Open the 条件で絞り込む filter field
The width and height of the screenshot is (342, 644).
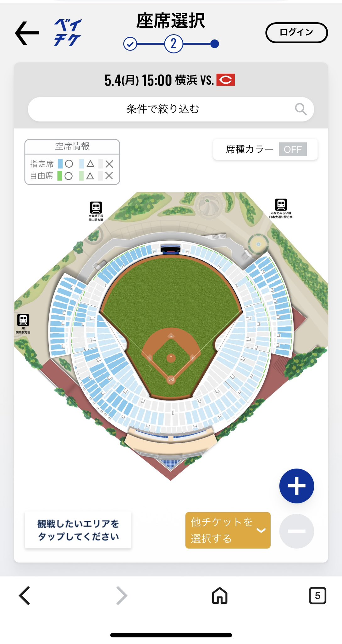point(163,109)
